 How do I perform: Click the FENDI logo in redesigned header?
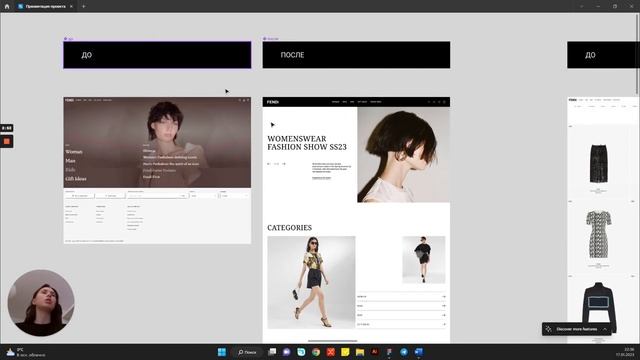point(273,102)
